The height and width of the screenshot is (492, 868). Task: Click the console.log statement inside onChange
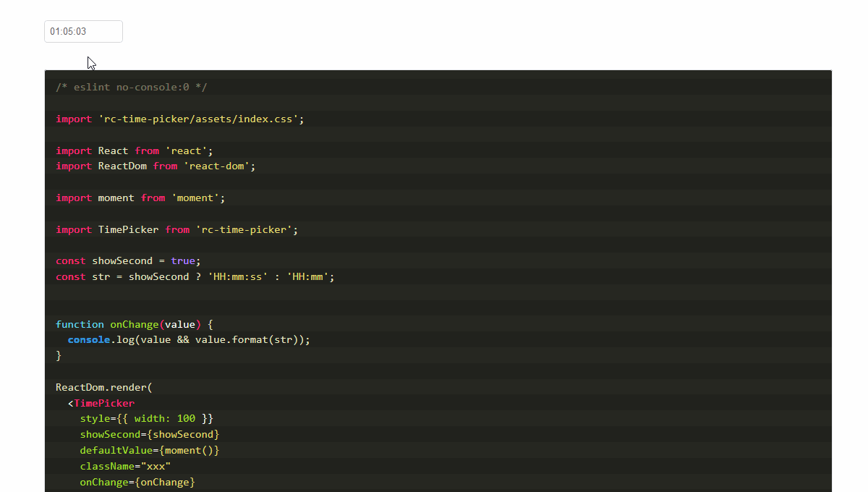coord(187,339)
